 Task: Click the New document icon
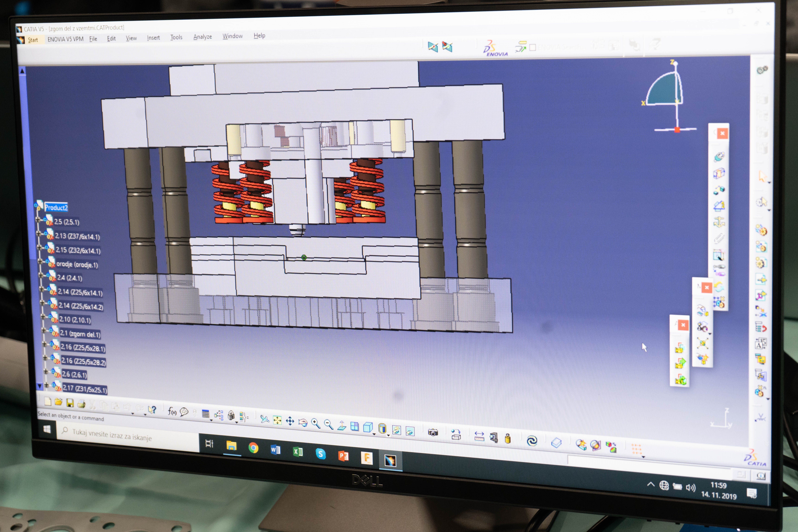(48, 401)
